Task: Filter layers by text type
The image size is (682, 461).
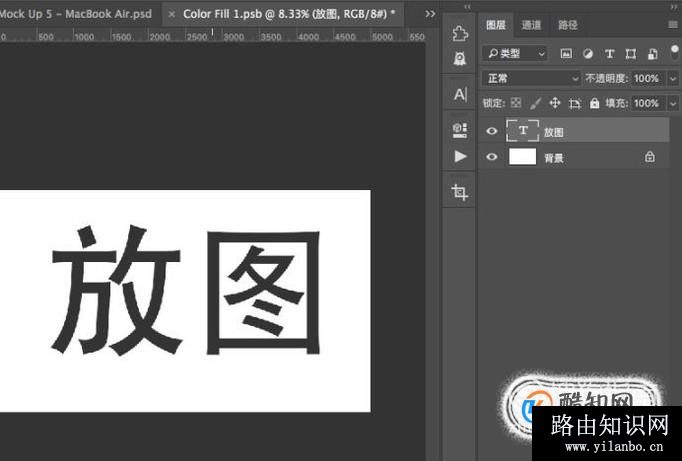Action: click(609, 53)
